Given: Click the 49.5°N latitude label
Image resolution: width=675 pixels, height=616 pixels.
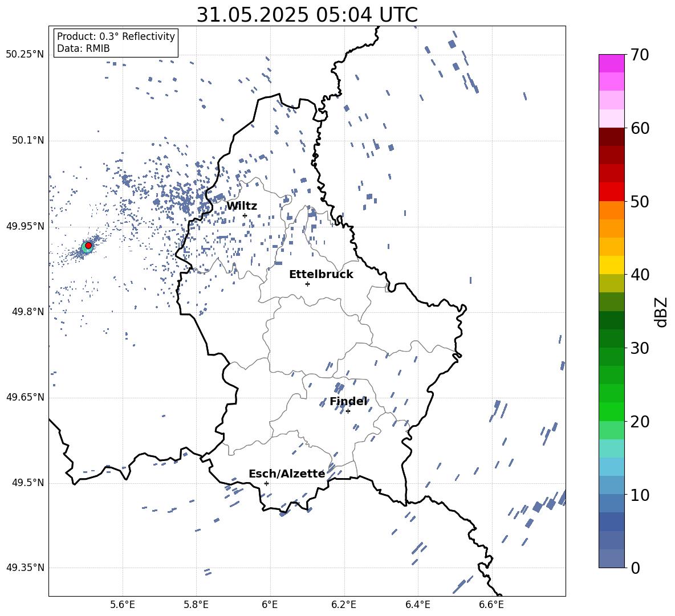Looking at the screenshot, I should click(28, 483).
